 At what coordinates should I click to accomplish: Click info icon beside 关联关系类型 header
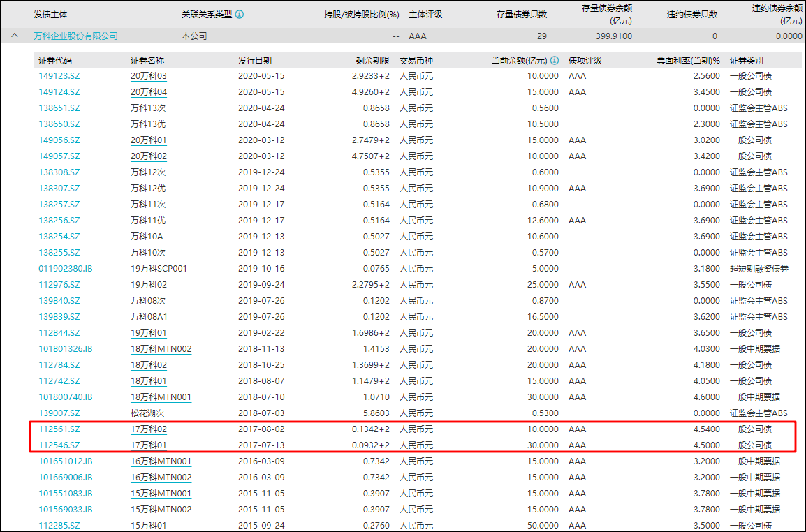tap(240, 15)
